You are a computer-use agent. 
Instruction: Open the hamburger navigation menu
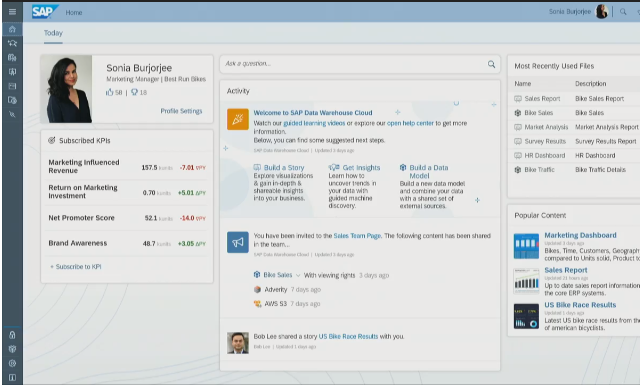12,12
